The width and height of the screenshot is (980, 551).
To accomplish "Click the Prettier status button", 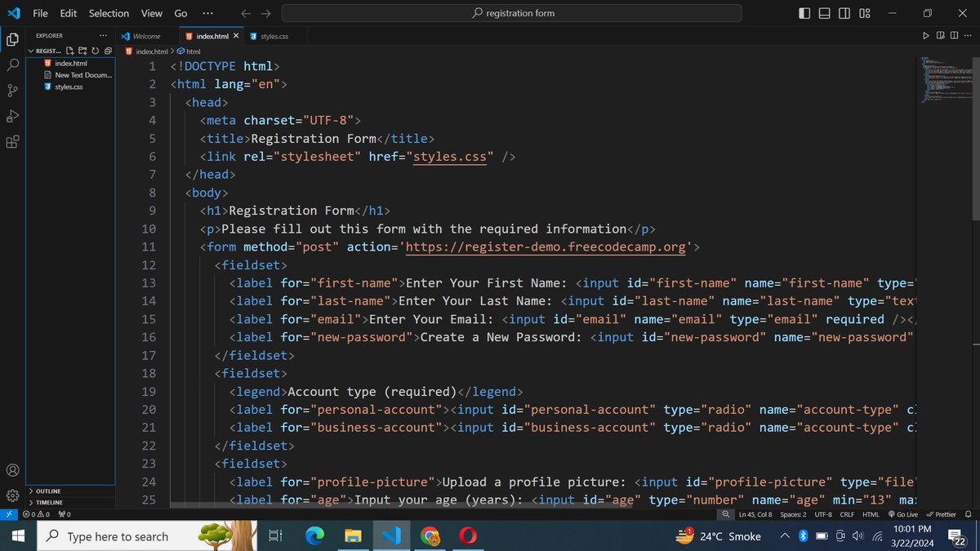I will 941,514.
